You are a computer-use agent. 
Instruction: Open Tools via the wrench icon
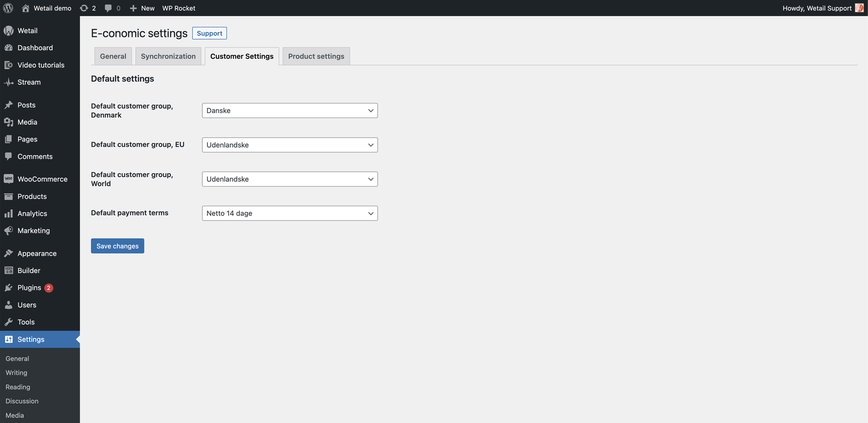tap(8, 322)
